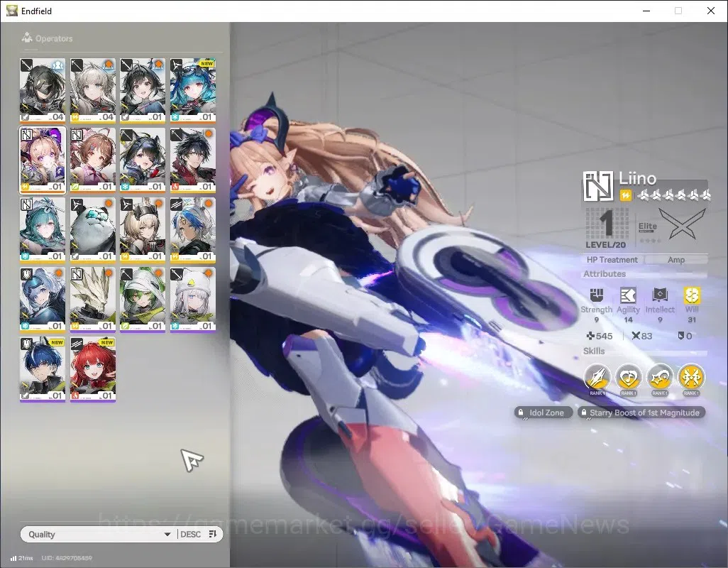Click the yellow electric element icon under Liino

click(626, 195)
